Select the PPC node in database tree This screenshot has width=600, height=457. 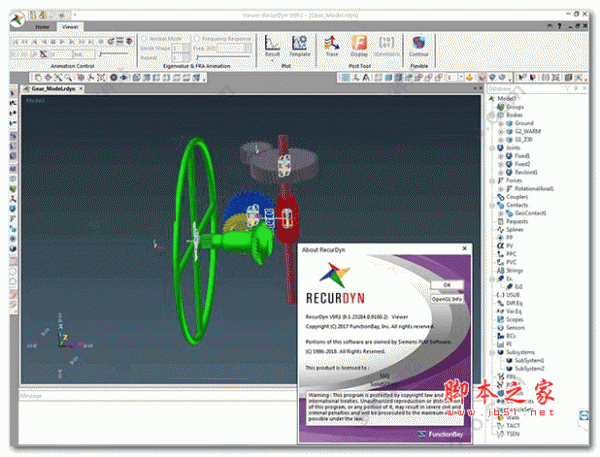(x=507, y=254)
